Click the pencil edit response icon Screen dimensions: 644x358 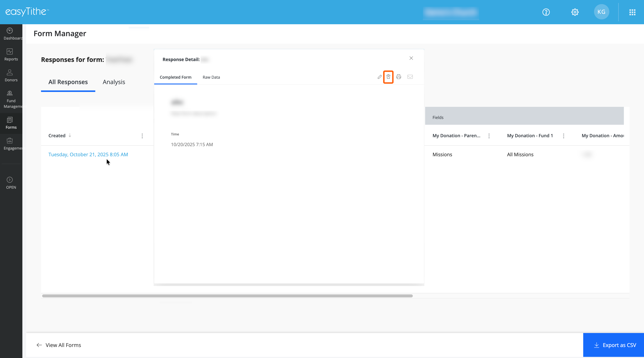379,77
